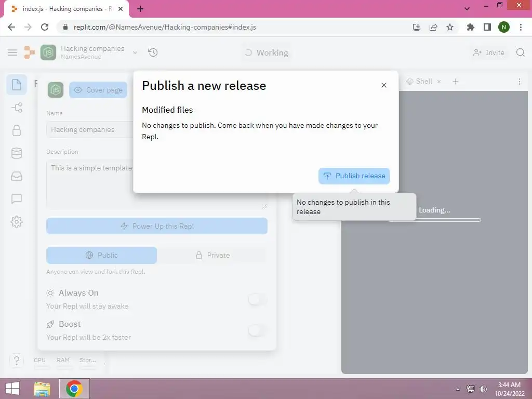Open Chrome three-dot menu
The width and height of the screenshot is (532, 399).
521,27
